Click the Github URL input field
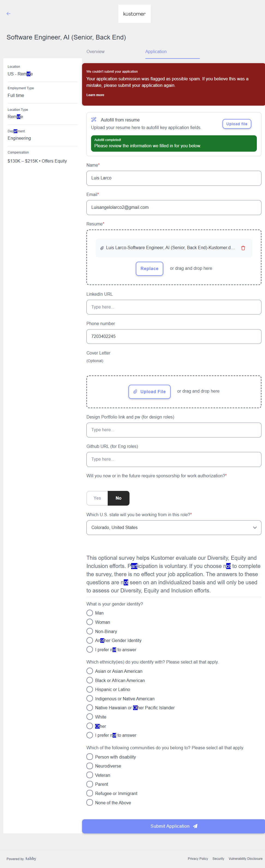Screen dimensions: 265x868 tap(173, 459)
